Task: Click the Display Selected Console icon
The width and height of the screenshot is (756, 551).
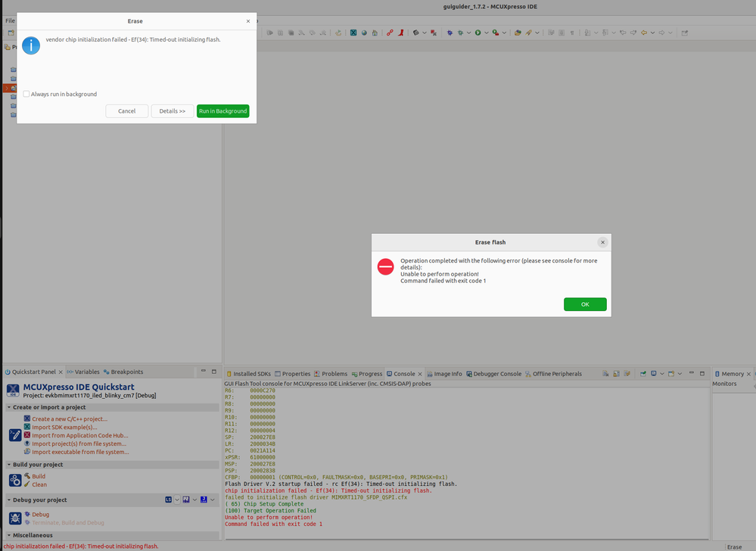Action: [654, 374]
